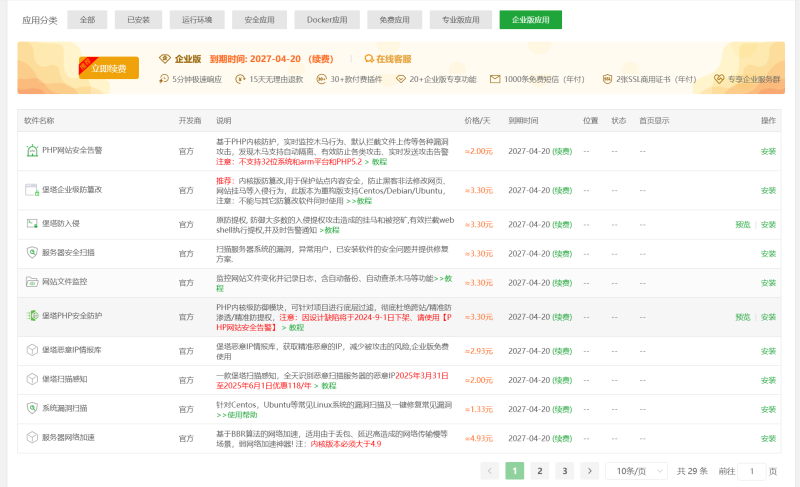Go to previous page with left chevron
Image resolution: width=800 pixels, height=487 pixels.
point(490,471)
